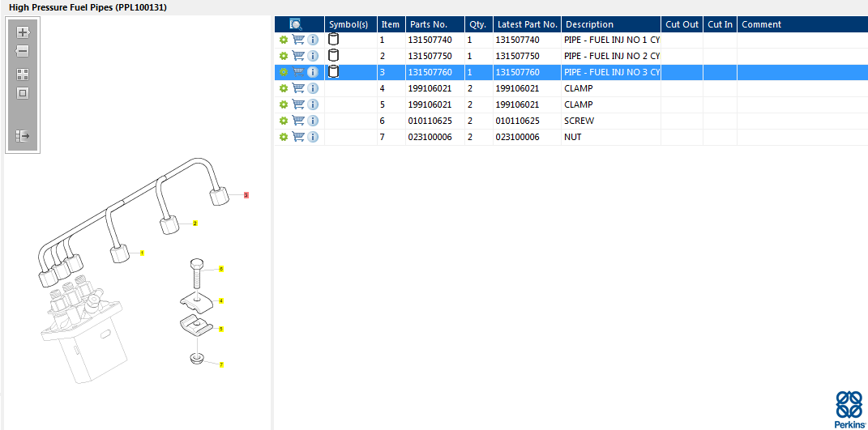
Task: Open info for the SCREW row
Action: 313,121
